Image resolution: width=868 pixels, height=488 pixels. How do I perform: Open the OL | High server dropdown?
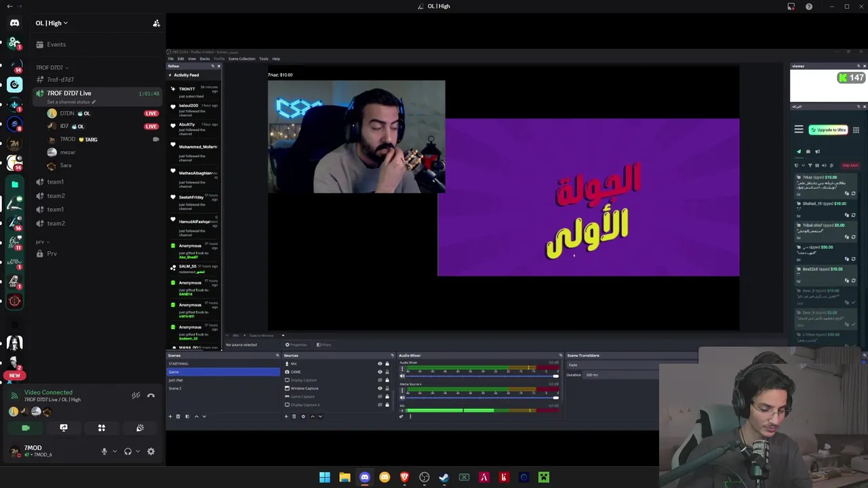[x=52, y=23]
